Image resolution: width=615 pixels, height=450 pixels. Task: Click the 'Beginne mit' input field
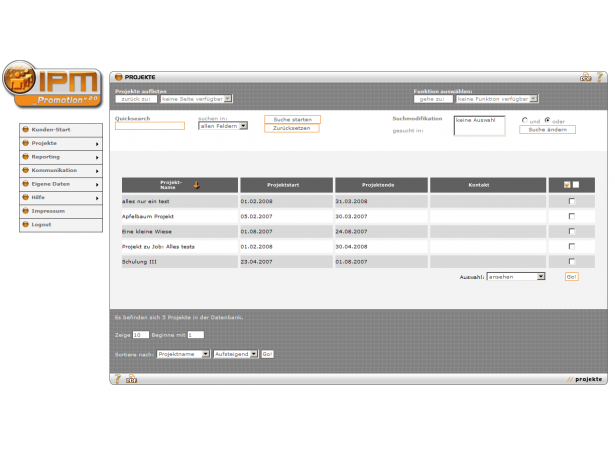(x=196, y=335)
